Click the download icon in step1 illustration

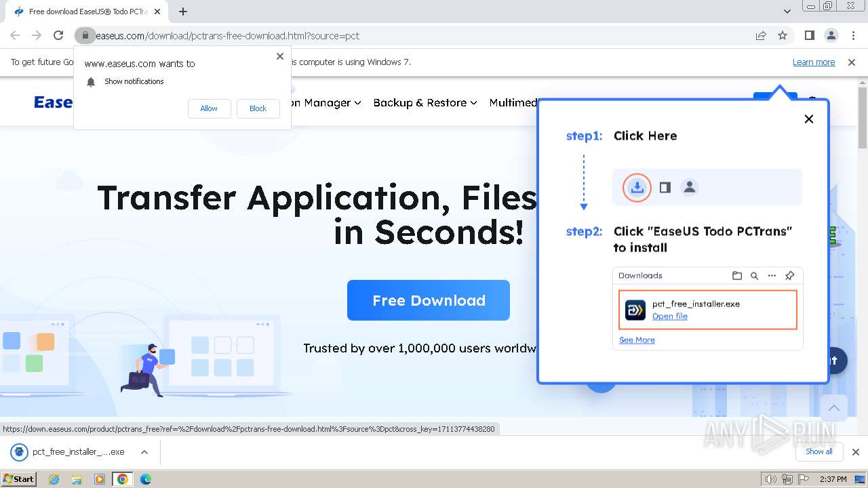click(637, 188)
